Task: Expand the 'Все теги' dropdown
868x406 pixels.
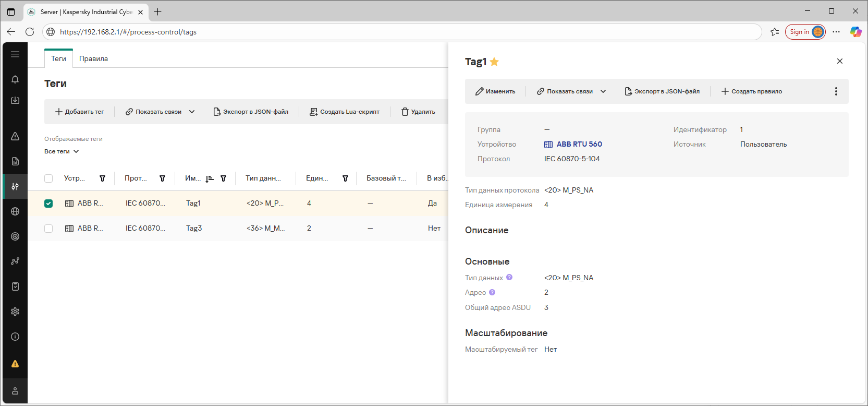Action: (62, 151)
